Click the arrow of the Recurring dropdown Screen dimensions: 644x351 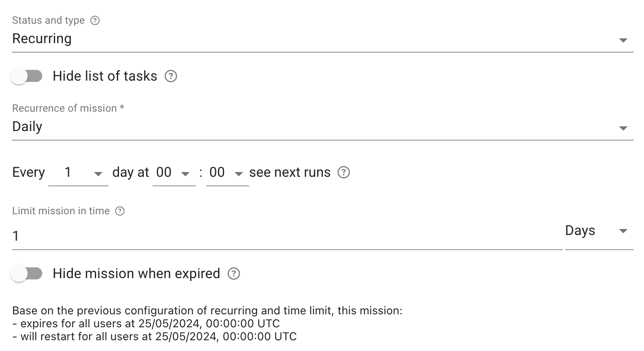pyautogui.click(x=623, y=40)
